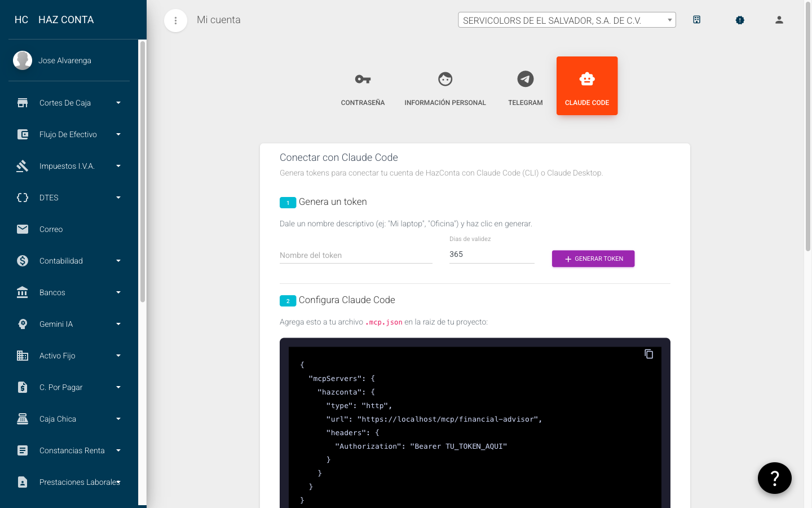
Task: Click the Telegram paper plane icon
Action: pyautogui.click(x=526, y=79)
